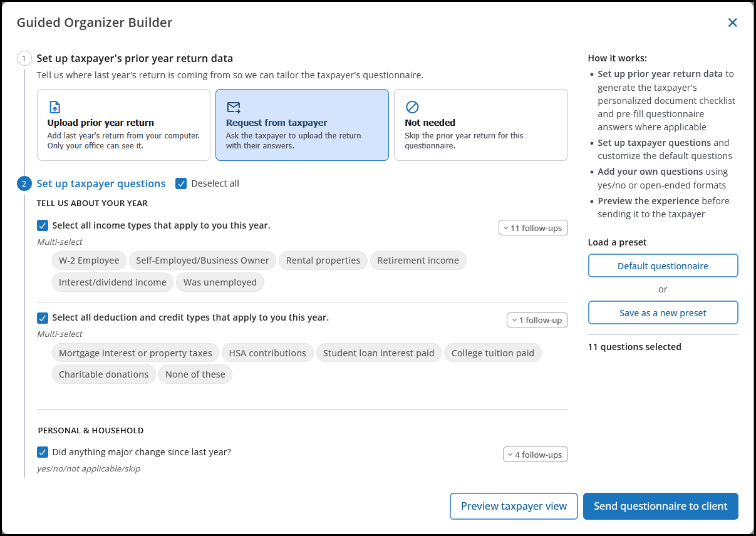The width and height of the screenshot is (756, 536).
Task: Click the Charitable donations chip
Action: pos(103,374)
